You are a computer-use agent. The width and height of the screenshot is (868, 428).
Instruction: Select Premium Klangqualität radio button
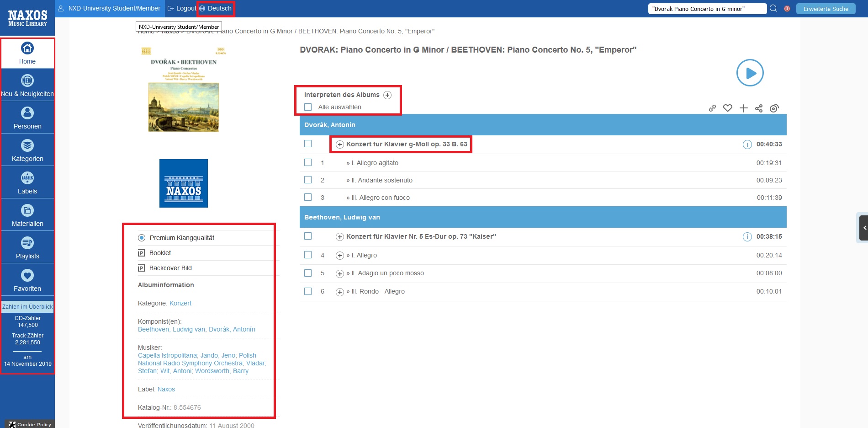click(142, 238)
